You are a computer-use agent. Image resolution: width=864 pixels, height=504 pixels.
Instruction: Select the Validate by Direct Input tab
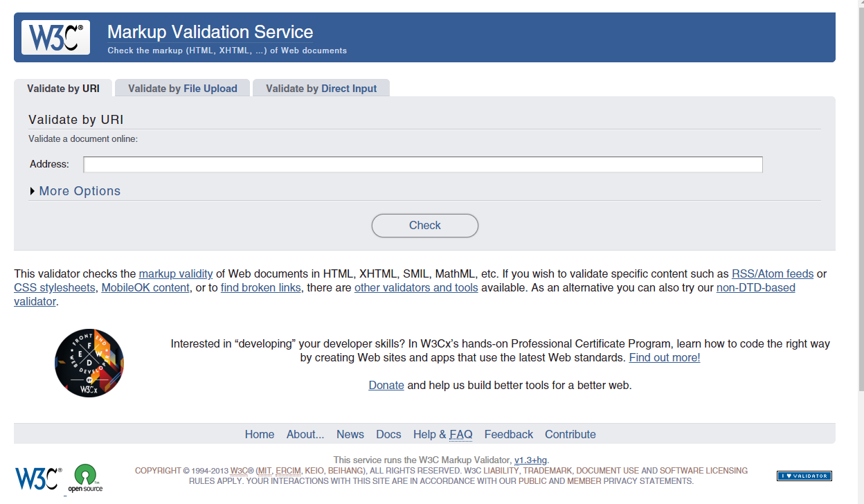click(321, 89)
